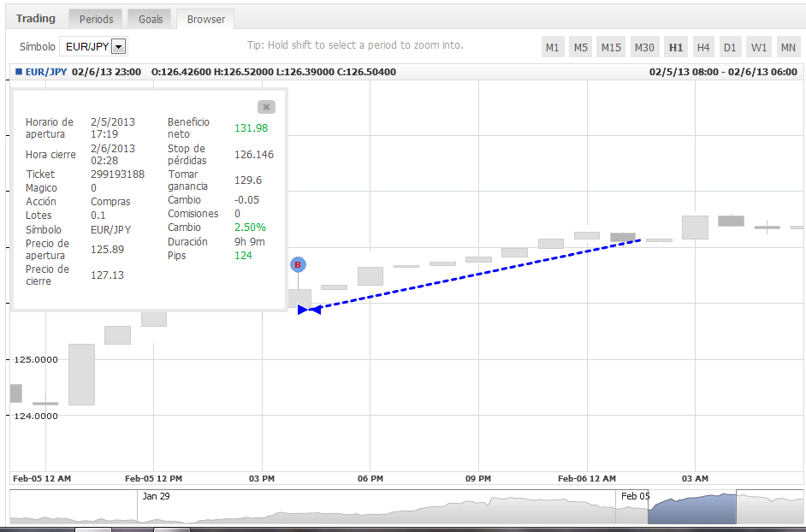
Task: Click stop loss value 126.146
Action: point(254,155)
